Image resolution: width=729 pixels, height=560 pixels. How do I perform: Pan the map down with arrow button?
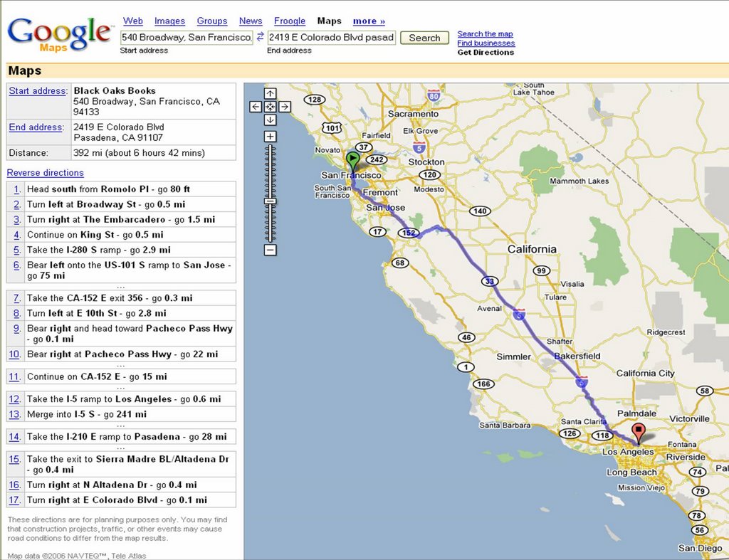(270, 120)
